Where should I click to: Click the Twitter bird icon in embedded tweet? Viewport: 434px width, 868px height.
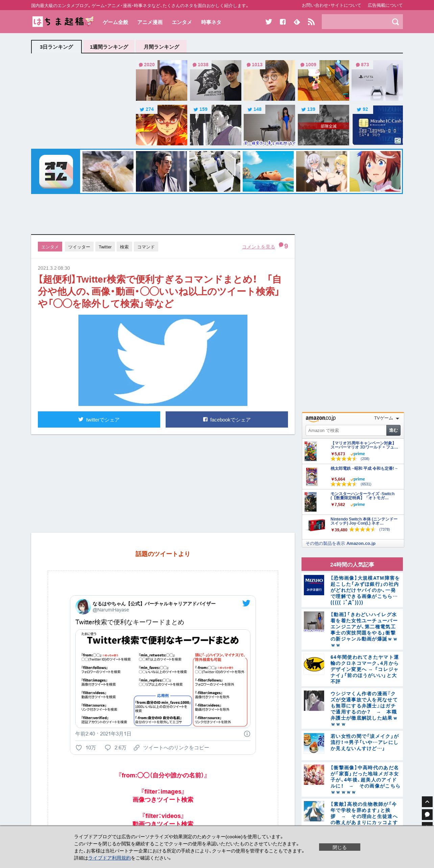[246, 603]
